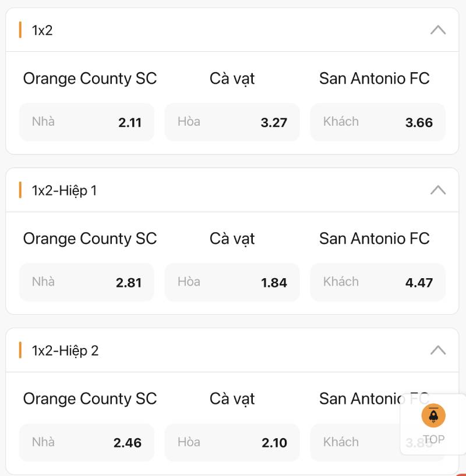Select Nhà odds 2.11 in 1x2
This screenshot has width=466, height=476.
tap(87, 122)
